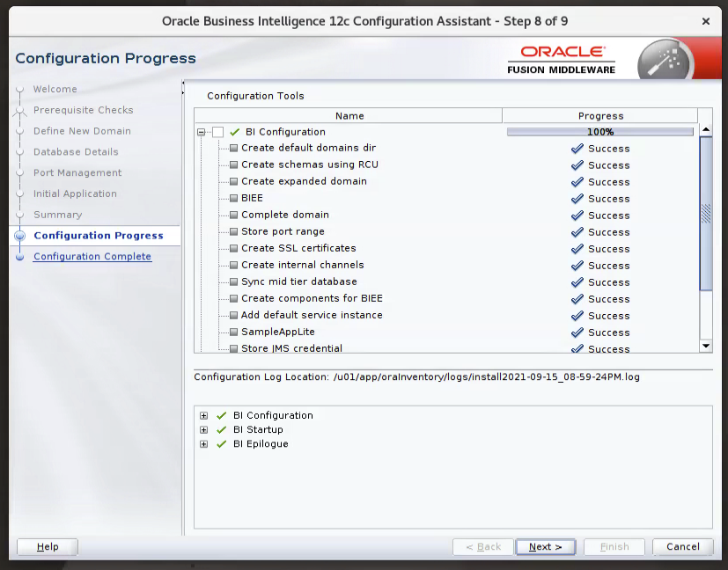Click scrollbar up arrow in Configuration Tools

[706, 130]
